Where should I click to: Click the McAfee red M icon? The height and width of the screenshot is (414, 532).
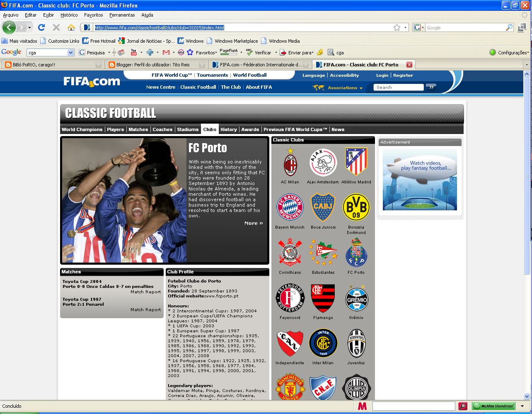pos(362,406)
